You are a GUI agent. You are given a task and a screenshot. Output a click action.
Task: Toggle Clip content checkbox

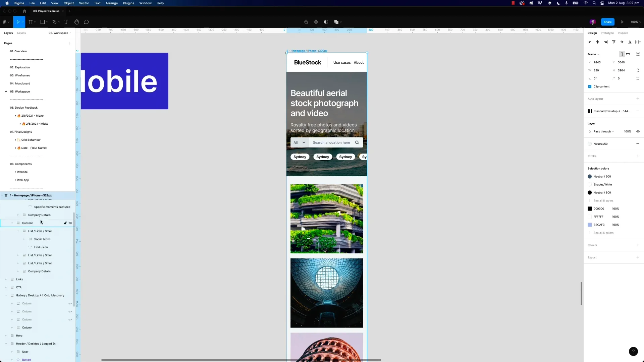[590, 86]
